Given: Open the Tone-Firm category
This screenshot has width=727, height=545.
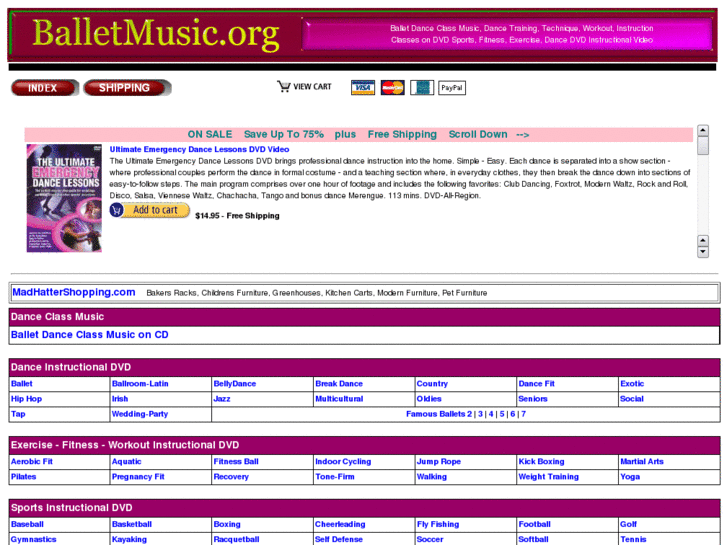Looking at the screenshot, I should click(x=335, y=477).
